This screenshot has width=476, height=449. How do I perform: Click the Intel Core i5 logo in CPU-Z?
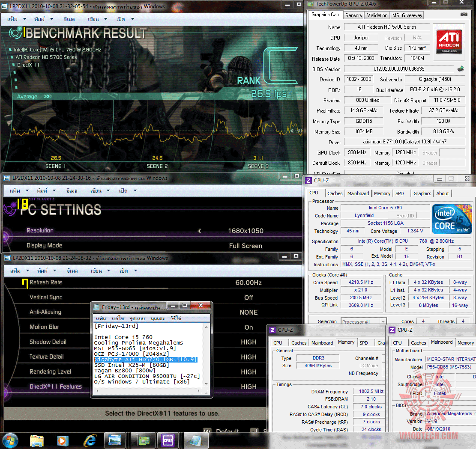[452, 219]
